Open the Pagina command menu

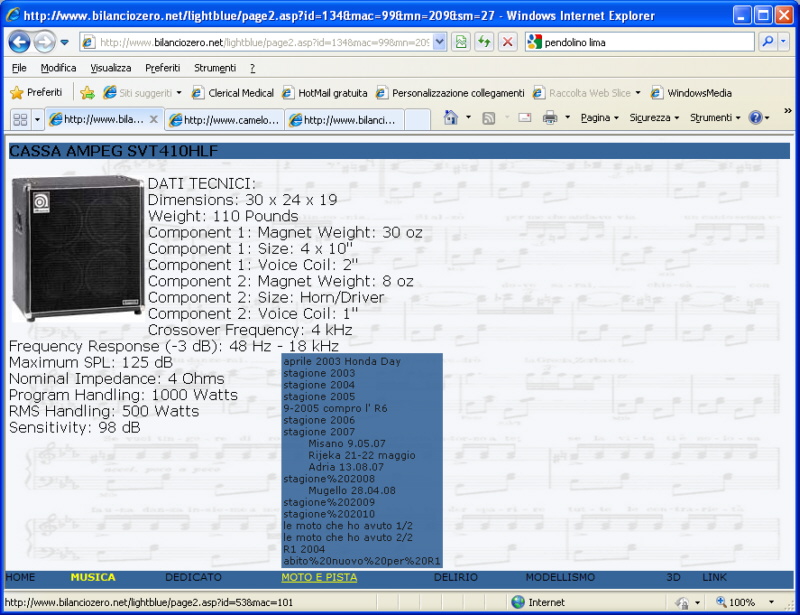coord(599,118)
